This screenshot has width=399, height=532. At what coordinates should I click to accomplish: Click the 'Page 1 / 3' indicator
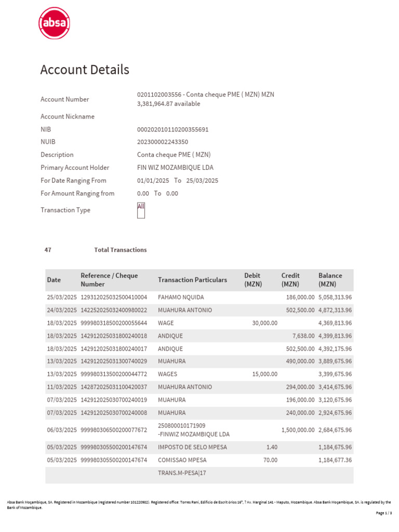384,513
